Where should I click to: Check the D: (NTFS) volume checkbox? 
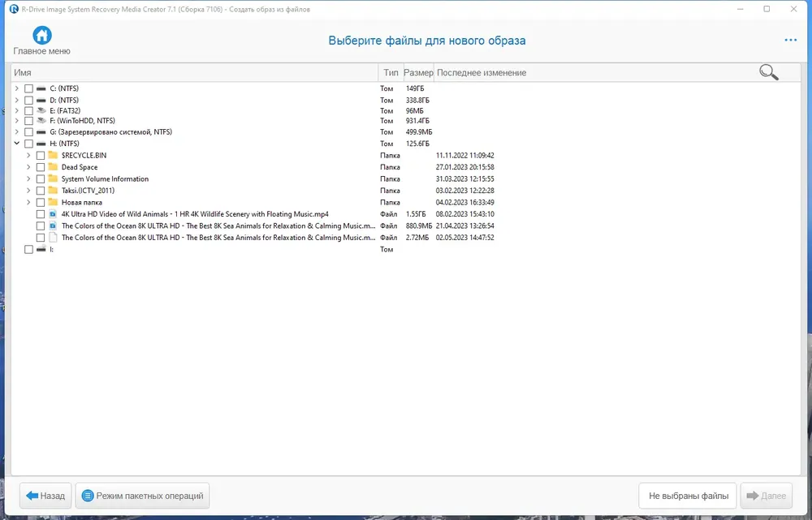pyautogui.click(x=28, y=101)
